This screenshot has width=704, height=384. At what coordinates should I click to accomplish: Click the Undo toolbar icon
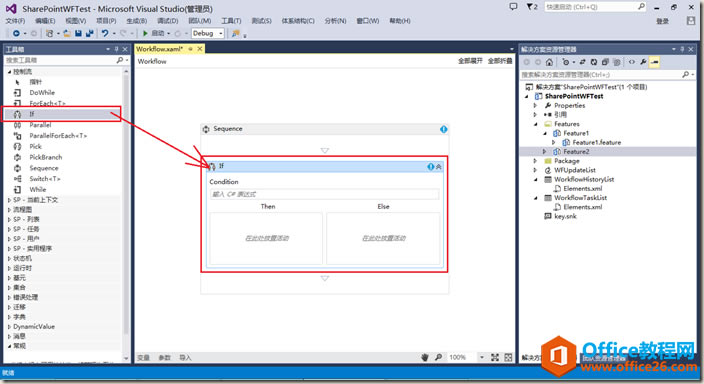pyautogui.click(x=105, y=33)
